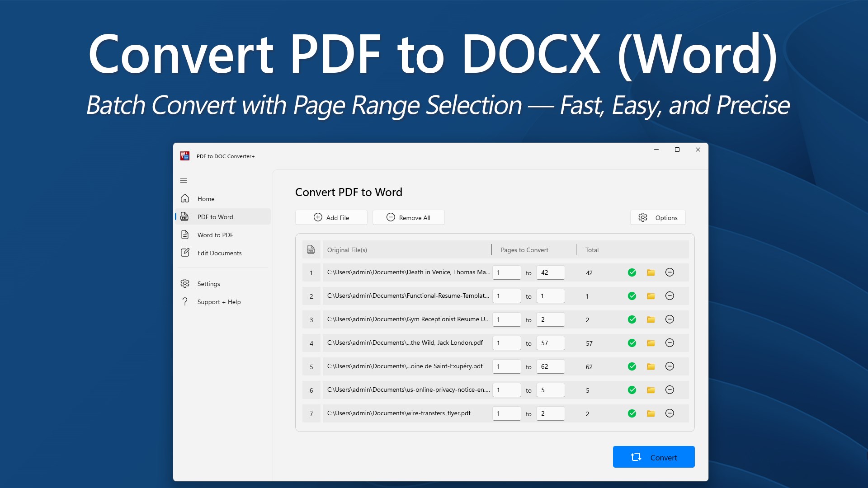868x488 pixels.
Task: Open the Settings page
Action: pyautogui.click(x=208, y=284)
